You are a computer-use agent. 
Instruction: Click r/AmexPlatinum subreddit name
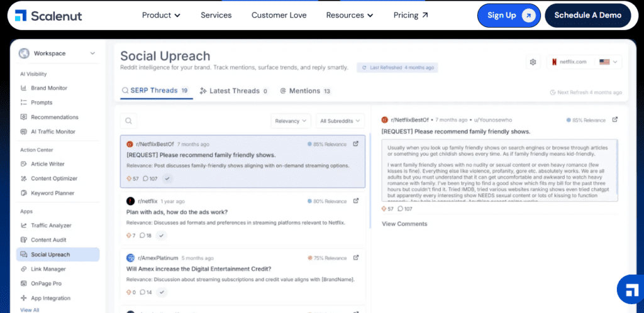[158, 258]
